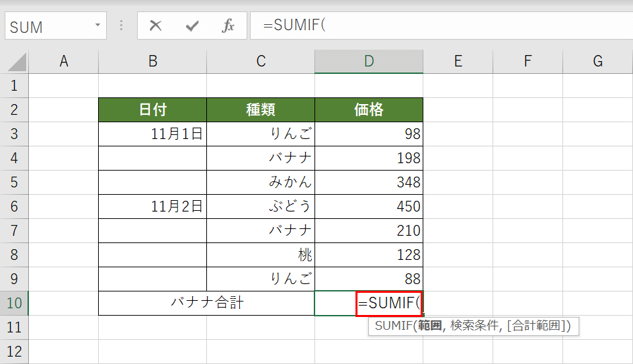This screenshot has width=633, height=364.
Task: Select the 11月1日 date cell
Action: click(153, 134)
